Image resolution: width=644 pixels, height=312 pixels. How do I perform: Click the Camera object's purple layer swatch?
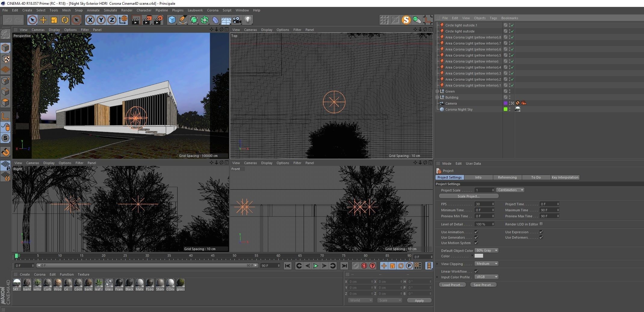[x=506, y=103]
